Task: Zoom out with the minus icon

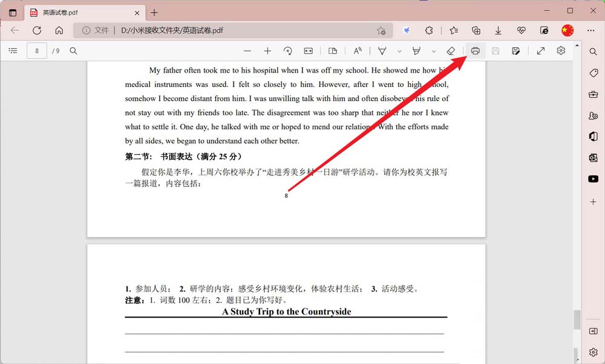Action: click(247, 51)
